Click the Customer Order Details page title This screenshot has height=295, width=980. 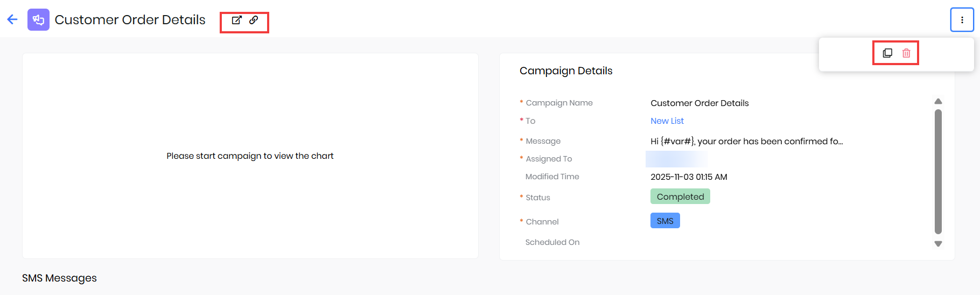click(130, 20)
